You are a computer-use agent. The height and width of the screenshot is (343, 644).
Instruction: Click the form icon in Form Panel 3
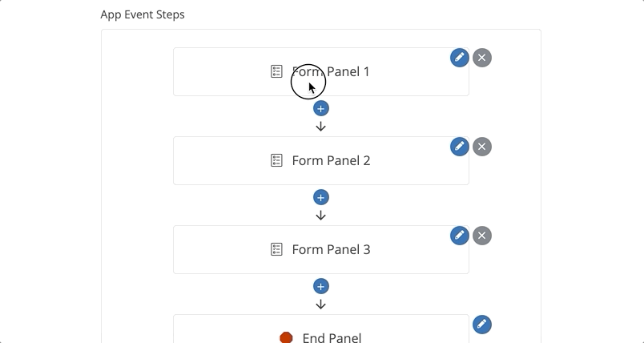click(276, 249)
